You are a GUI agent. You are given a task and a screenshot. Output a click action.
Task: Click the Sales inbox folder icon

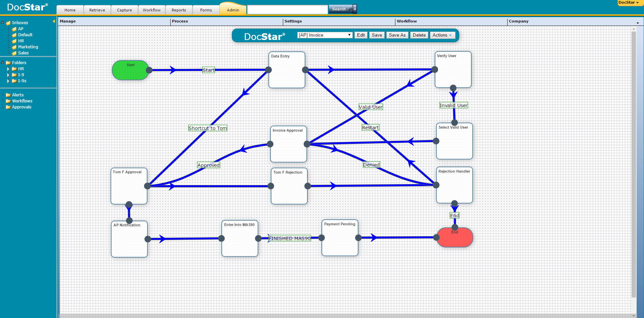click(x=14, y=53)
